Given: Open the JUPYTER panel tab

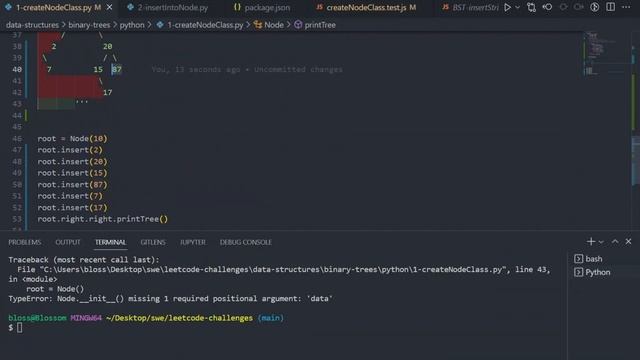Looking at the screenshot, I should [193, 242].
